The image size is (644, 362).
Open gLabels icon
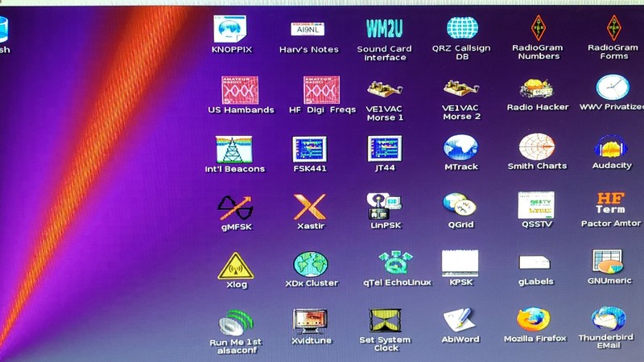coord(535,263)
